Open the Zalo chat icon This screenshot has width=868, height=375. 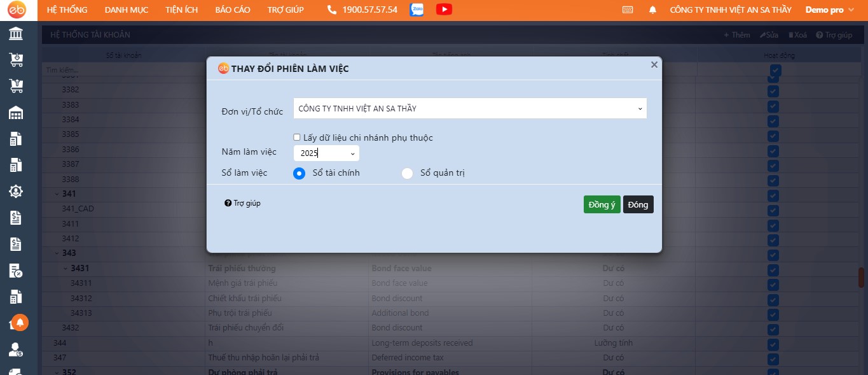(417, 10)
